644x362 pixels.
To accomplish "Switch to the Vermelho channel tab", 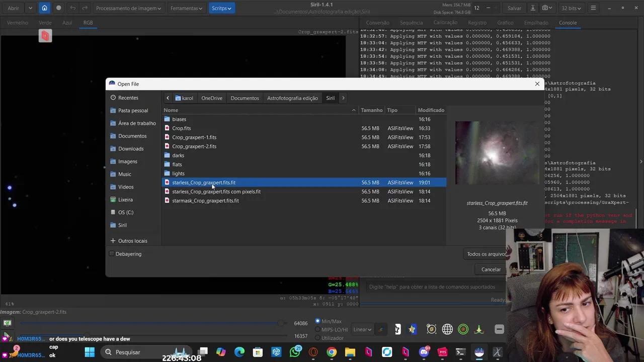I will click(18, 23).
